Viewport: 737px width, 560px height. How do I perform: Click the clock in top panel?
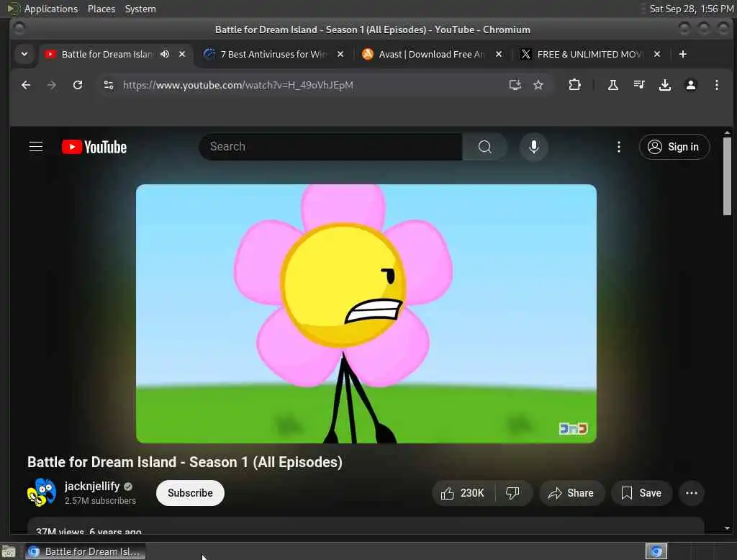click(692, 9)
